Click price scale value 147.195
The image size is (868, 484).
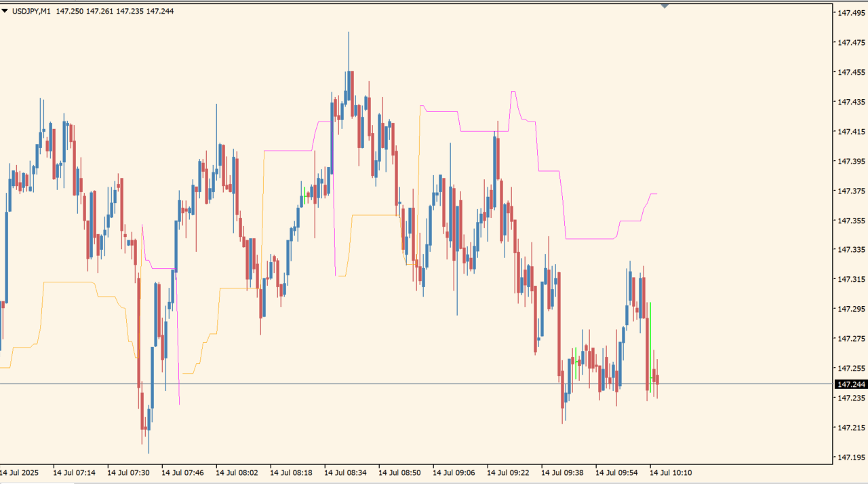[x=851, y=458]
